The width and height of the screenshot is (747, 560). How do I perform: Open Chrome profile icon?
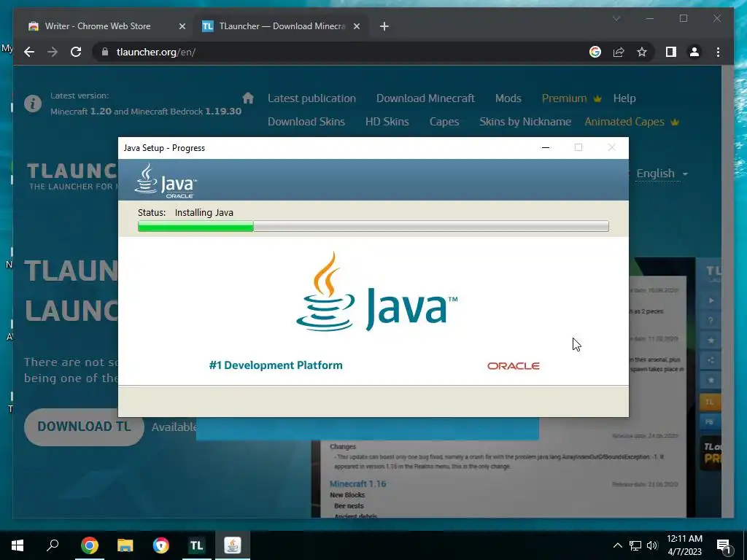click(x=694, y=52)
